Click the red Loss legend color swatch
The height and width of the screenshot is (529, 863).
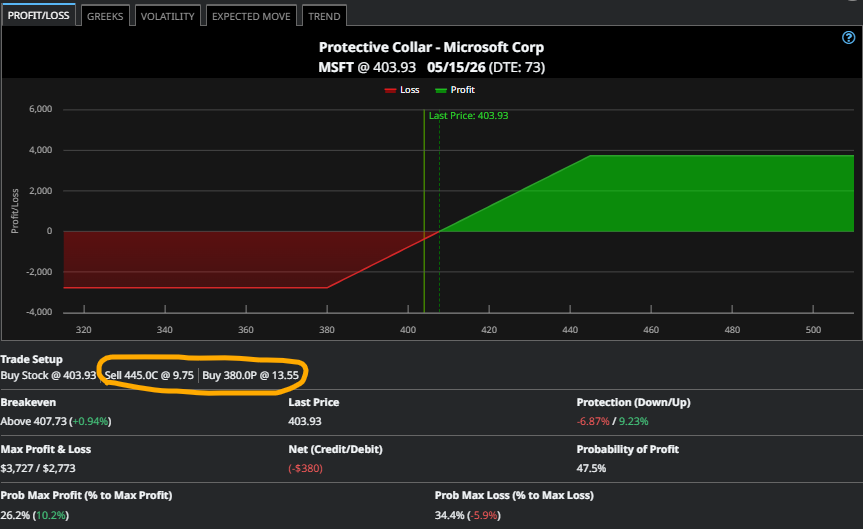(390, 90)
